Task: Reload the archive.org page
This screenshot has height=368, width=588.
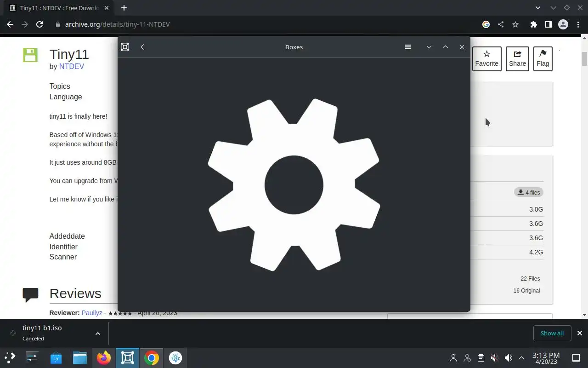Action: coord(40,24)
